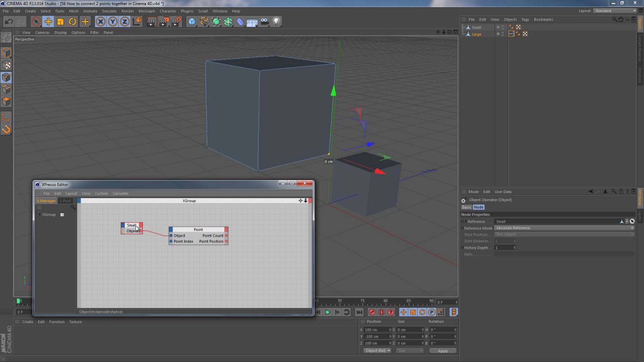644x362 pixels.
Task: Select the Live Selection tool
Action: [36, 21]
